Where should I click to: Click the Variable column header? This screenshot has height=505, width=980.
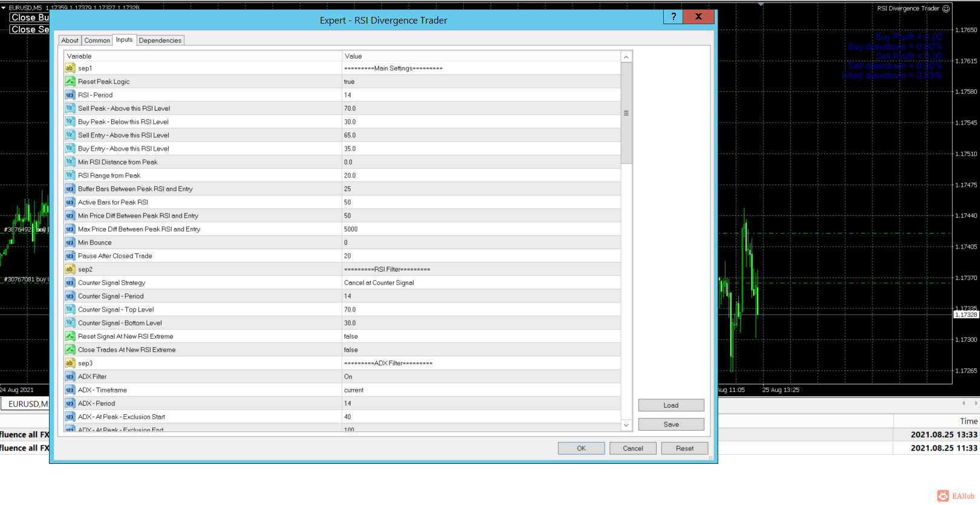pyautogui.click(x=203, y=56)
